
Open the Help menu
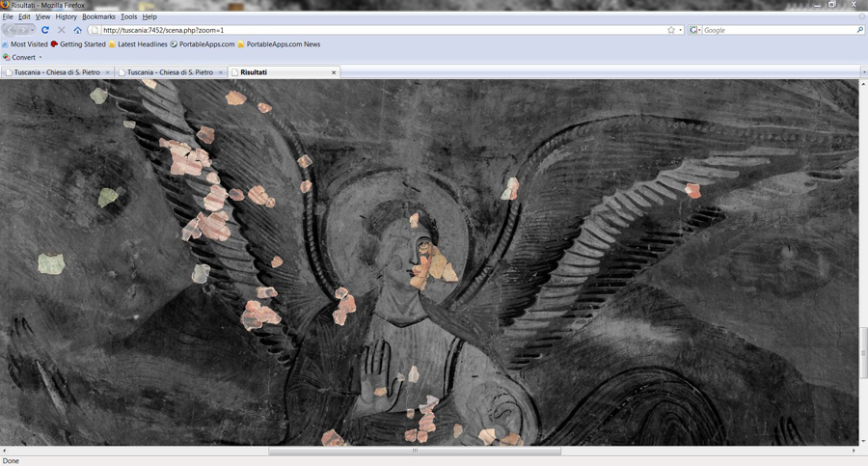point(149,16)
